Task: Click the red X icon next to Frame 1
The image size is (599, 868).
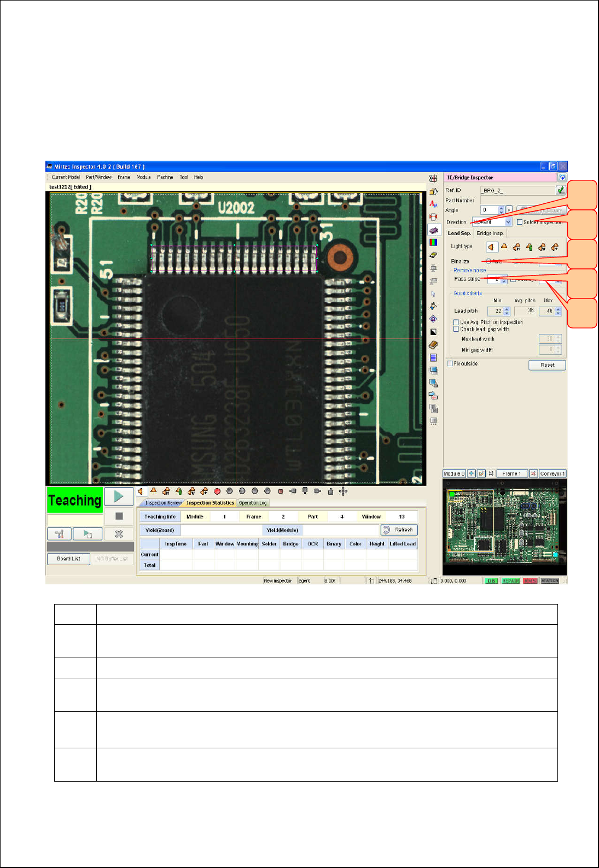Action: pyautogui.click(x=533, y=473)
